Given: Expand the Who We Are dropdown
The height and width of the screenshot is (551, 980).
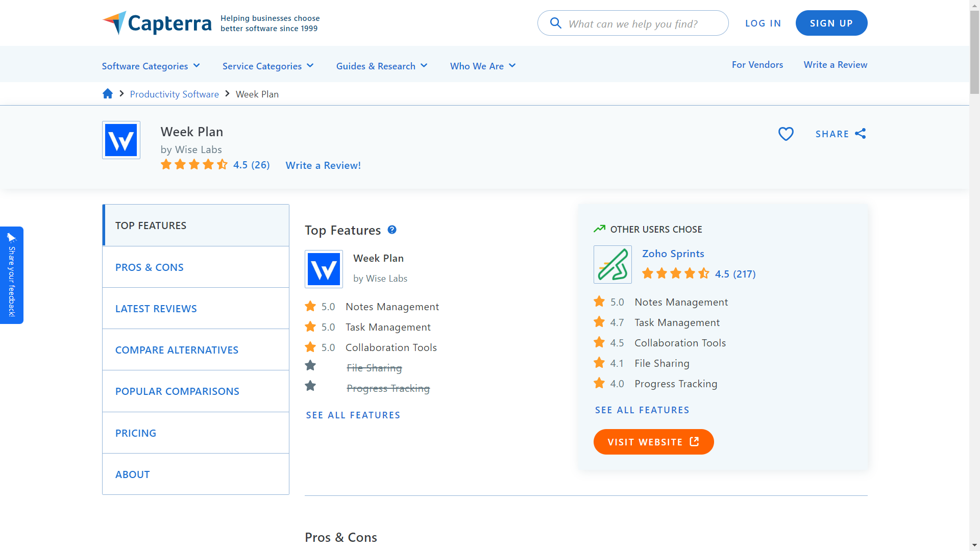Looking at the screenshot, I should (x=482, y=65).
